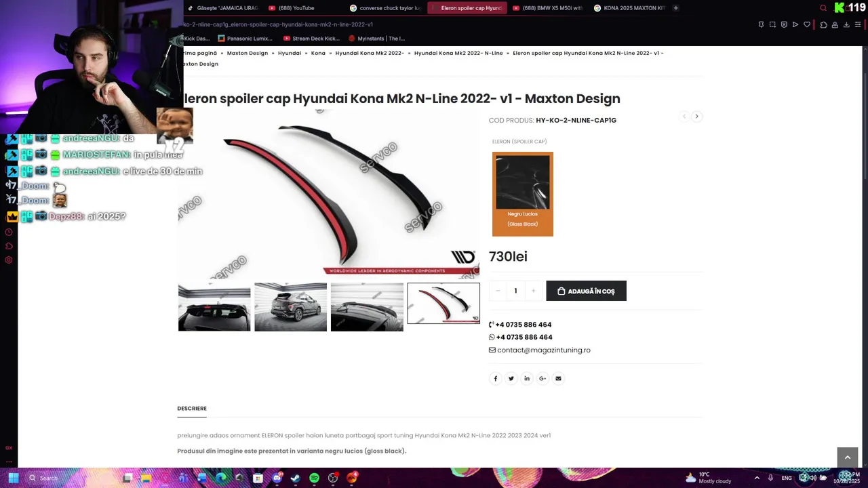
Task: Click the browser search magnifier icon
Action: tap(823, 8)
